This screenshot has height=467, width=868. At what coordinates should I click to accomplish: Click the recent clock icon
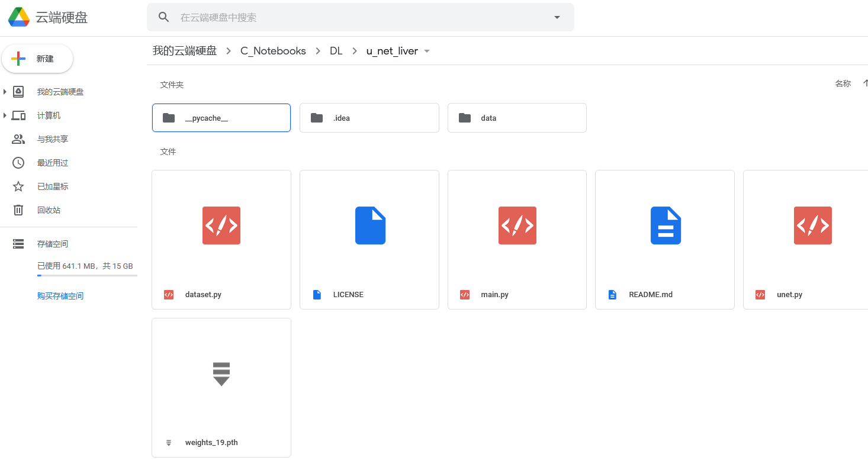click(18, 163)
